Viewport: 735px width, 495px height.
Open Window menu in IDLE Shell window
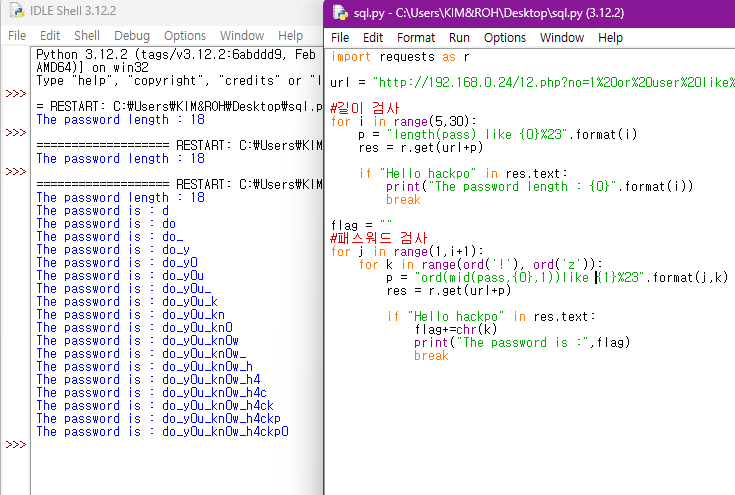[x=242, y=36]
